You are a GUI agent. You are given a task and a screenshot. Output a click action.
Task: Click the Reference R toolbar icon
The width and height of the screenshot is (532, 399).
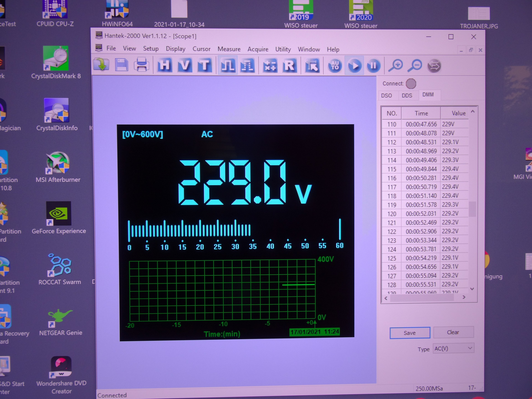point(289,65)
